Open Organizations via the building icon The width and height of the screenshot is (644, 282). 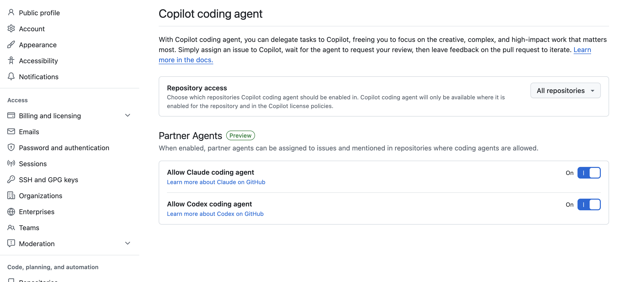coord(11,196)
